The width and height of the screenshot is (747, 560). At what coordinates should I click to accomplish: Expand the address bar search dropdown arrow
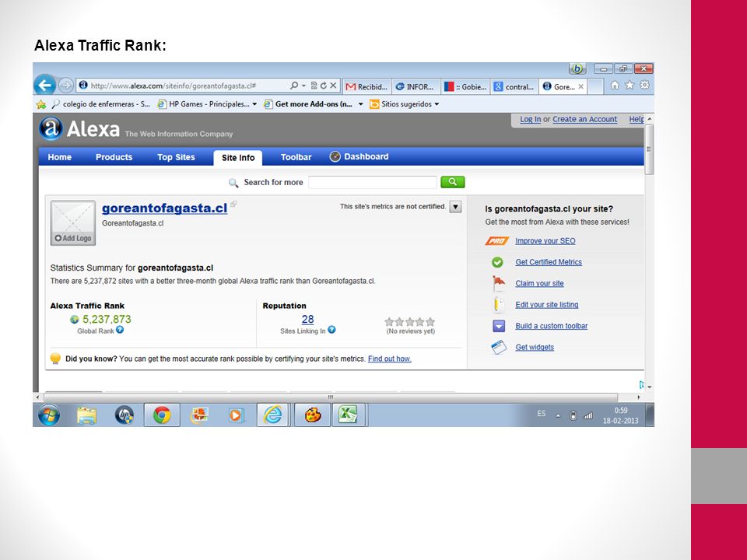pos(303,86)
